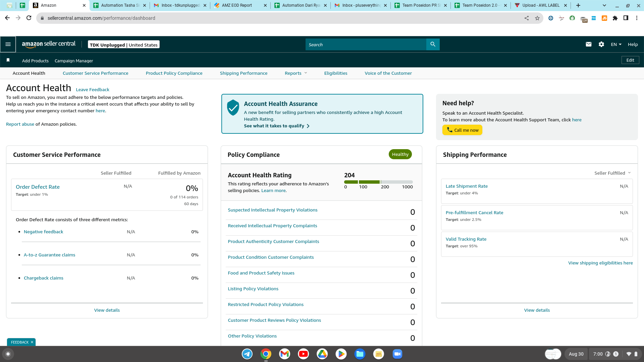
Task: Click the Healthy status badge
Action: [400, 154]
